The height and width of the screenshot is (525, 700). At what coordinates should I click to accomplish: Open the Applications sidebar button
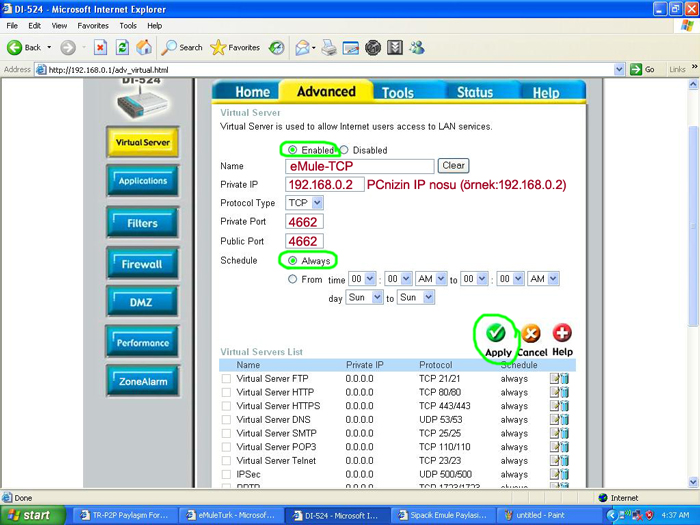point(142,181)
